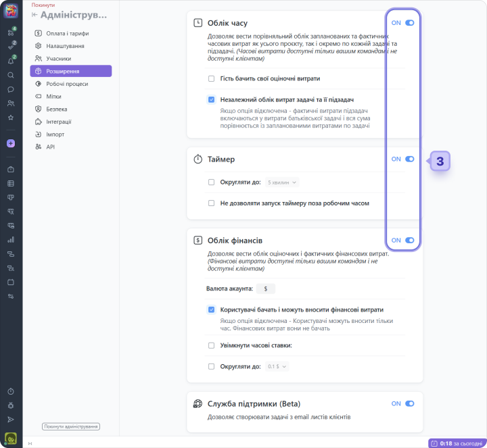The image size is (487, 448).
Task: Open the Безпека settings section
Action: coord(56,109)
